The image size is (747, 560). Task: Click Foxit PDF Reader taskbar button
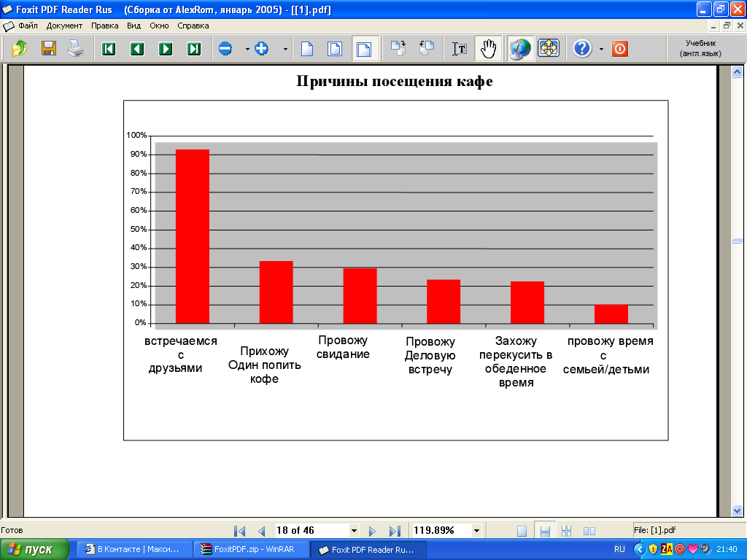[x=368, y=550]
